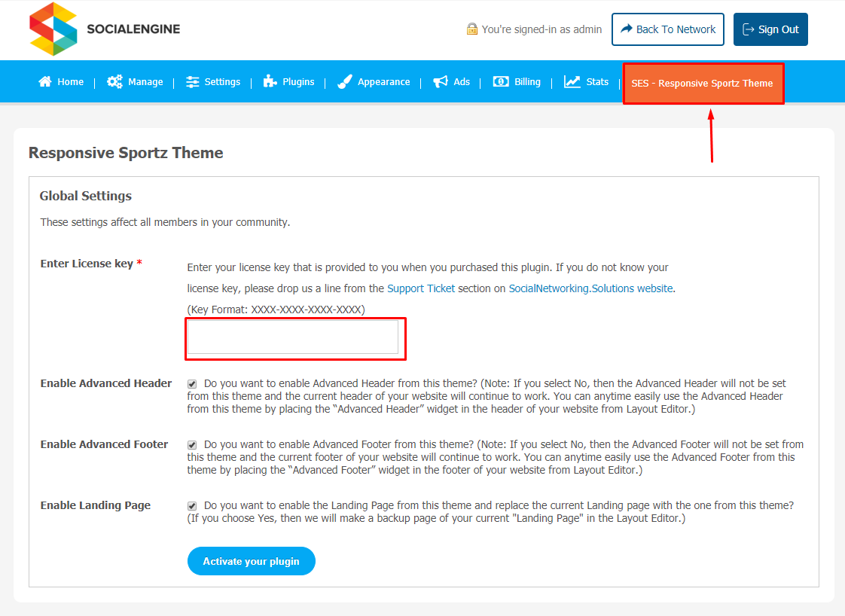Open the Support Ticket link
Screen dimensions: 845x616
421,288
